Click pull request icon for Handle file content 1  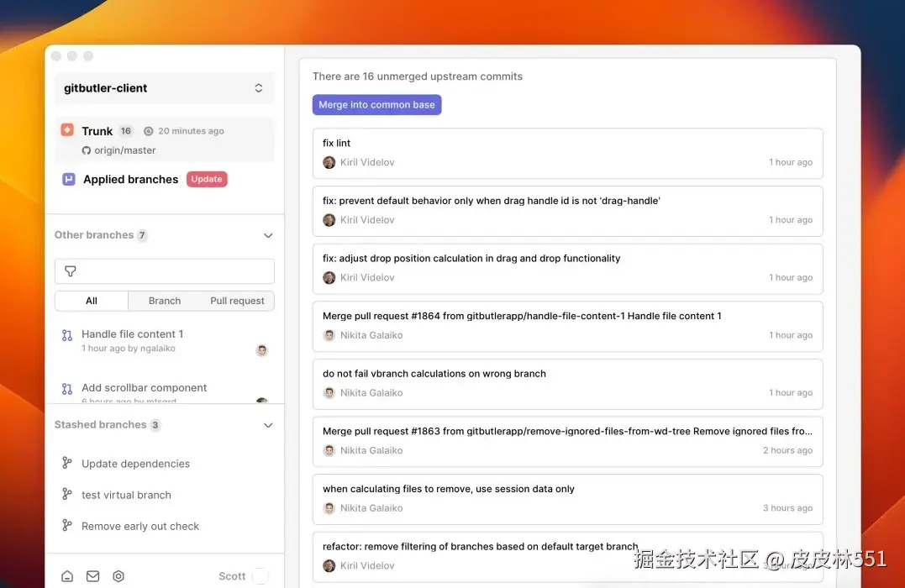(x=67, y=335)
